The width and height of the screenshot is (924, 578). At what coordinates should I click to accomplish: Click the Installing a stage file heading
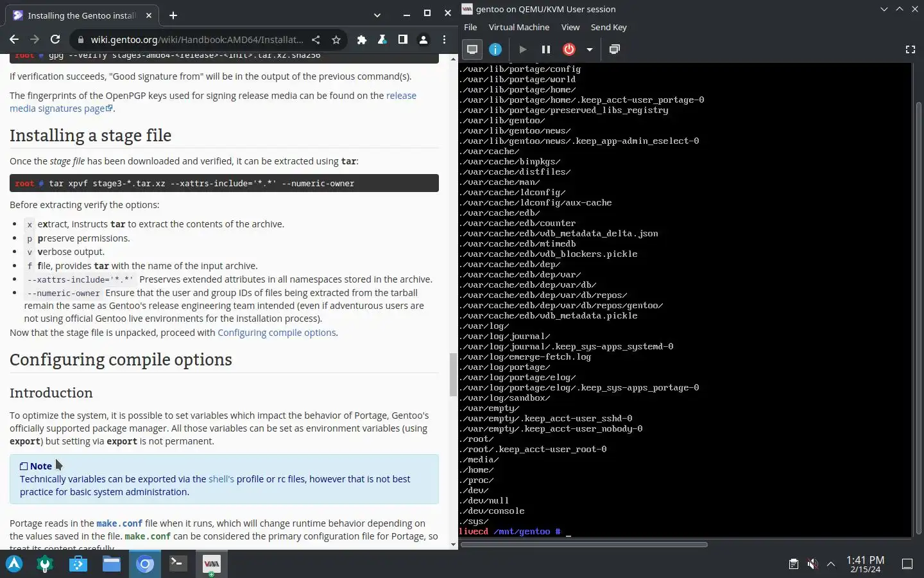90,136
